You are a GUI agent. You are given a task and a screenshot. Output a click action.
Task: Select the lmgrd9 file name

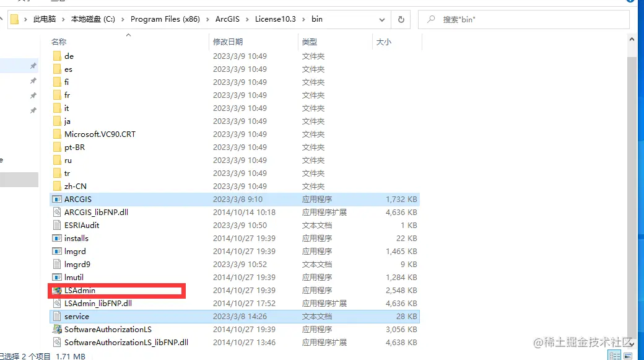[x=77, y=264]
